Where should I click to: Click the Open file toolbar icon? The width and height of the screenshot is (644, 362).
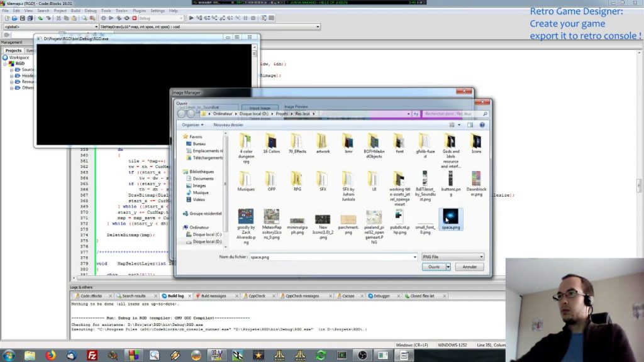(14, 18)
